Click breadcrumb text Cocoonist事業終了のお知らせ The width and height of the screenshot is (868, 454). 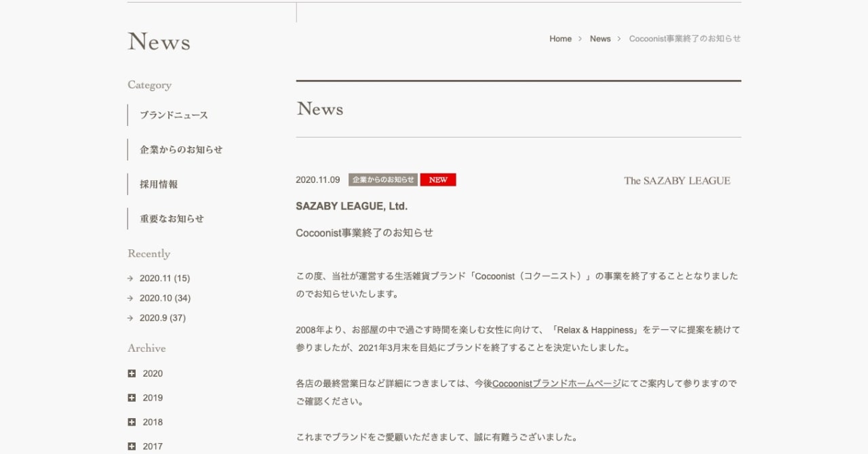pyautogui.click(x=685, y=39)
